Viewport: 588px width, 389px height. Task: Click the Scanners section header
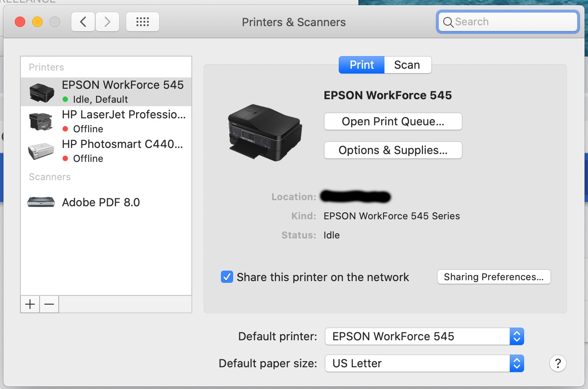click(50, 177)
